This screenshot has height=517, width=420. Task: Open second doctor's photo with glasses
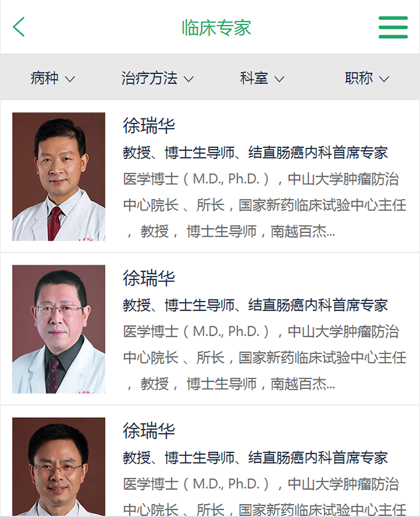[x=58, y=329]
